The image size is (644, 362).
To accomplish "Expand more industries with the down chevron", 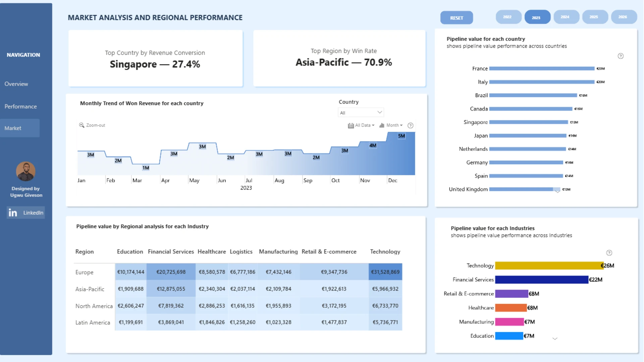I will pos(555,339).
